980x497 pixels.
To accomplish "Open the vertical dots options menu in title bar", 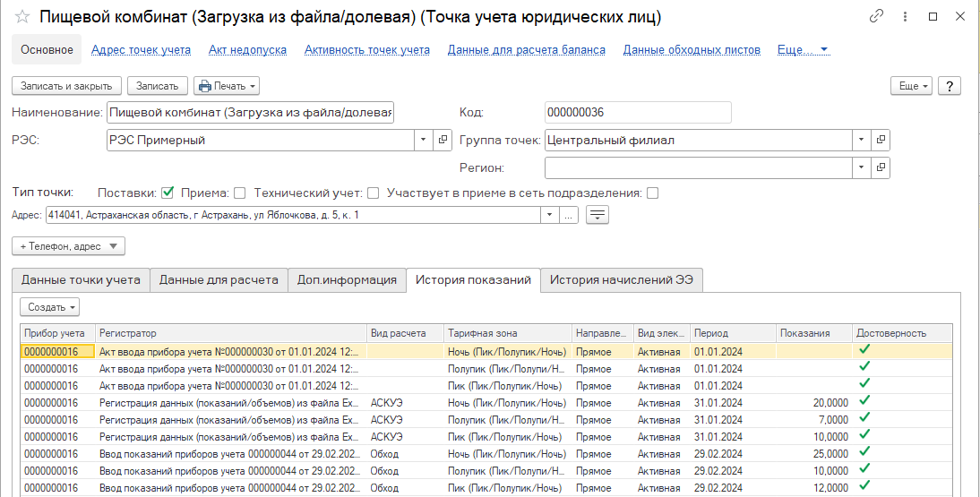I will click(903, 17).
